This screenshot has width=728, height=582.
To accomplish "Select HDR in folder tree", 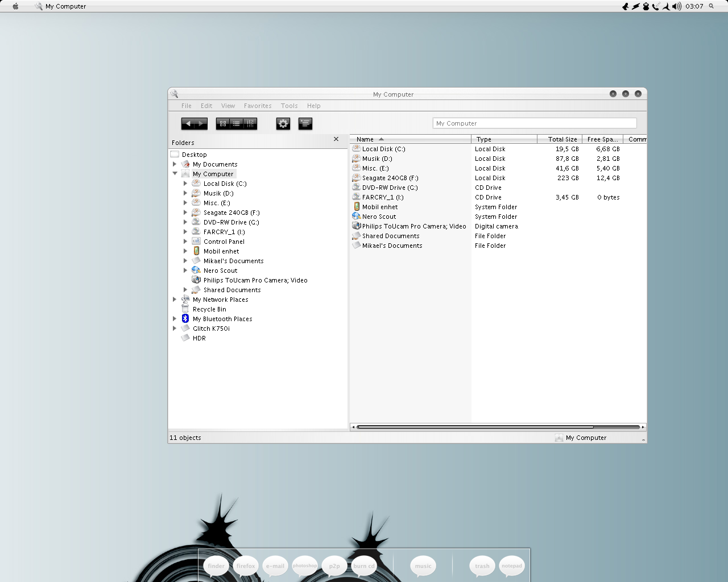I will [x=199, y=338].
